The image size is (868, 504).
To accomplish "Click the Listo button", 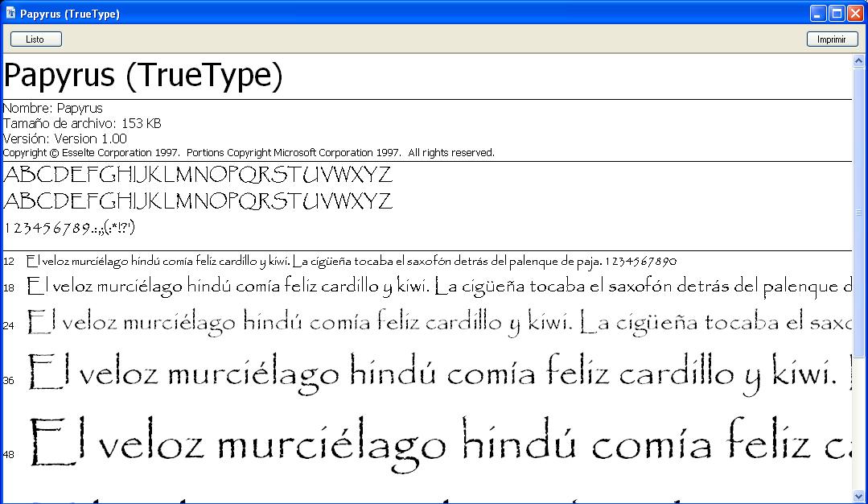I will point(36,39).
